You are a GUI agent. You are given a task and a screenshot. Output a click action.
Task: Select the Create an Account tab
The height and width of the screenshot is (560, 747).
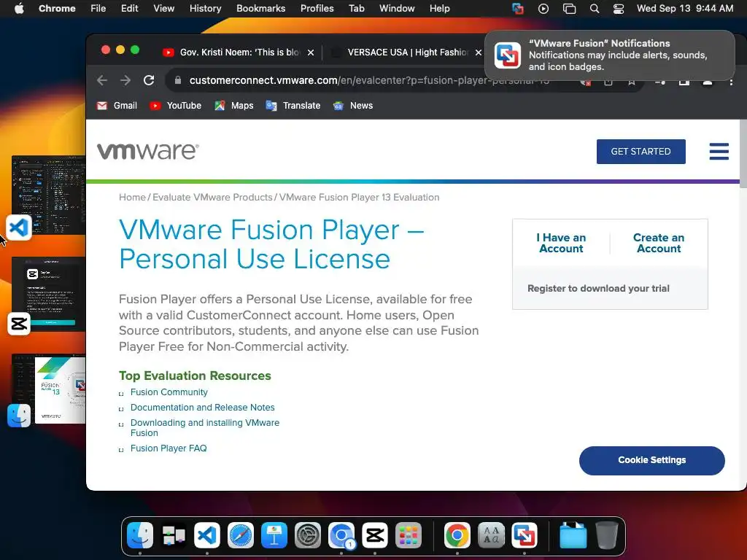pos(659,243)
